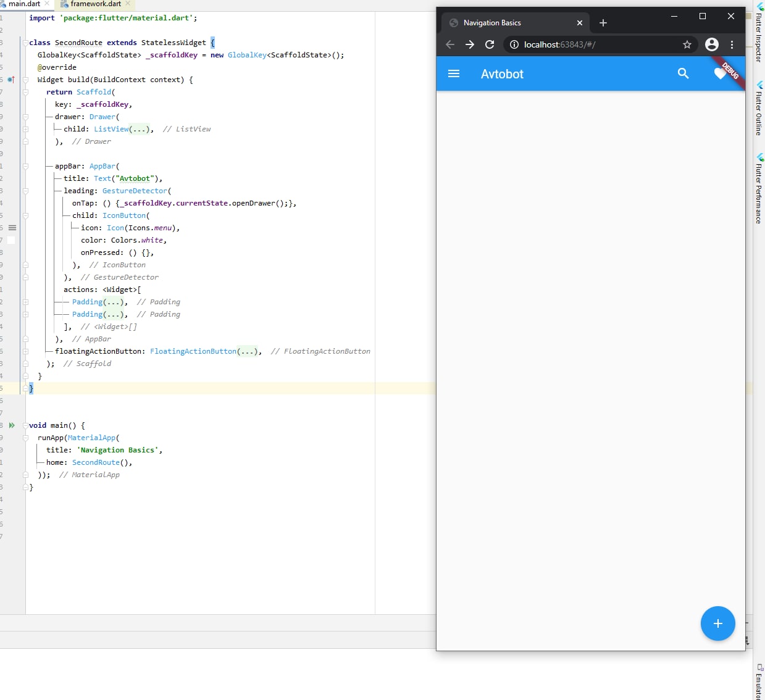Bookmark this page with the star icon

(x=687, y=44)
